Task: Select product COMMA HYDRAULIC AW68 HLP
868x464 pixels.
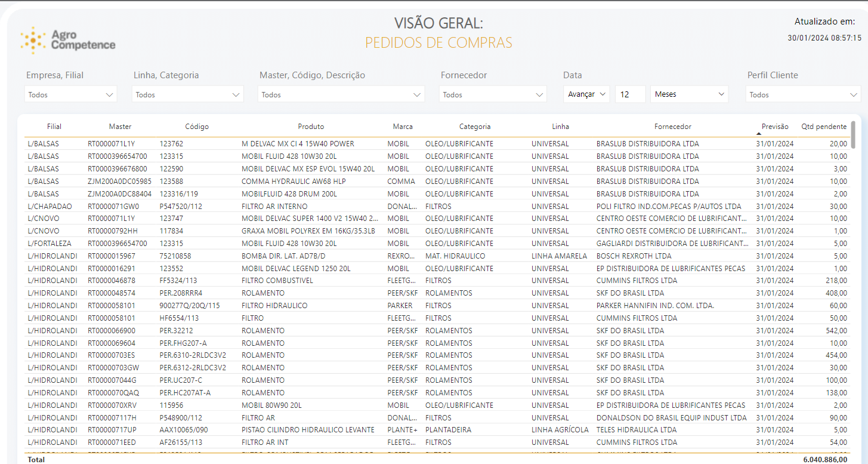Action: 294,182
